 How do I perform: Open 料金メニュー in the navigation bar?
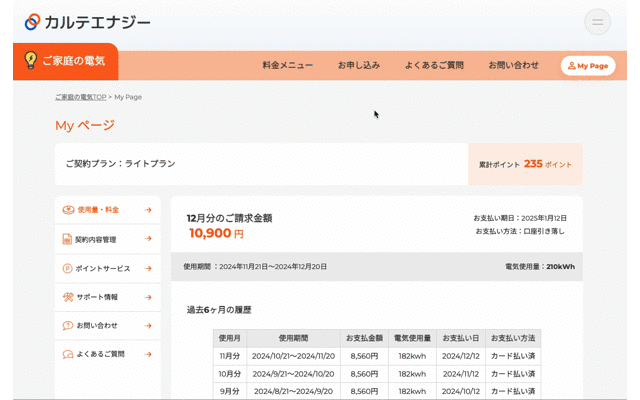tap(287, 65)
